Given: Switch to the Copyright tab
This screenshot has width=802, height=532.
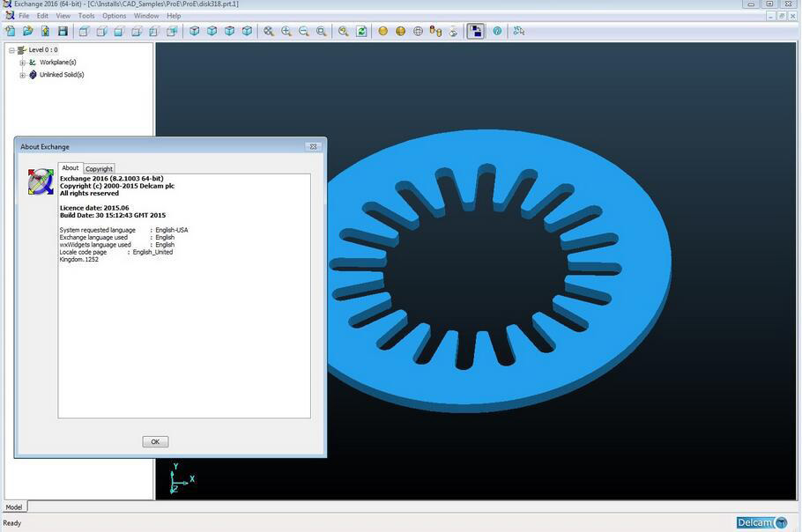Looking at the screenshot, I should tap(98, 168).
